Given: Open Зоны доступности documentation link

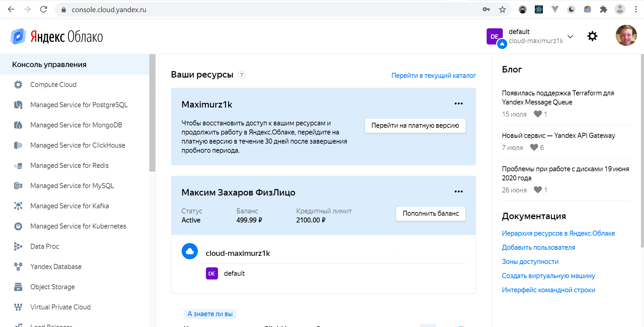Looking at the screenshot, I should coord(530,262).
